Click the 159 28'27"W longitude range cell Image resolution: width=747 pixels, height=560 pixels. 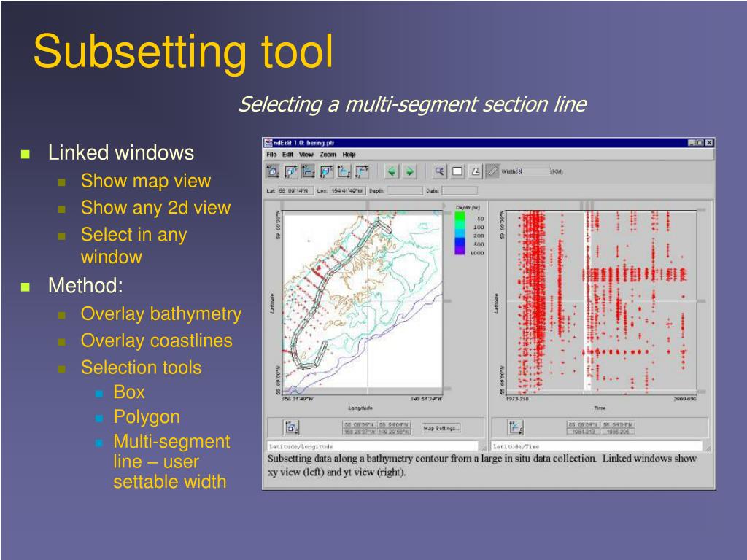point(359,432)
